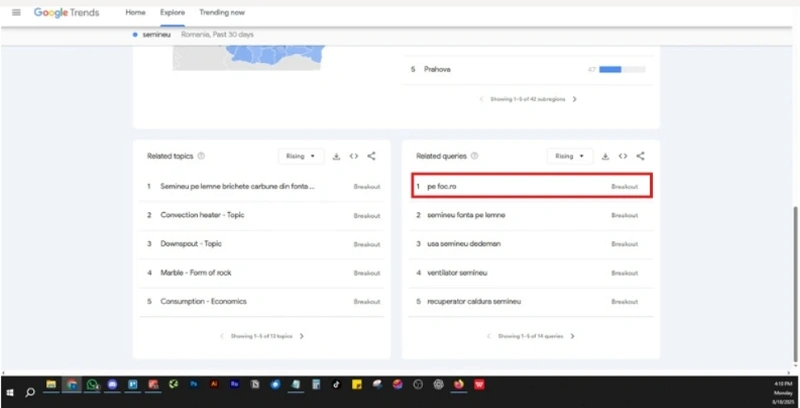This screenshot has height=408, width=800.
Task: Click the taskbar clock and date
Action: pos(783,393)
